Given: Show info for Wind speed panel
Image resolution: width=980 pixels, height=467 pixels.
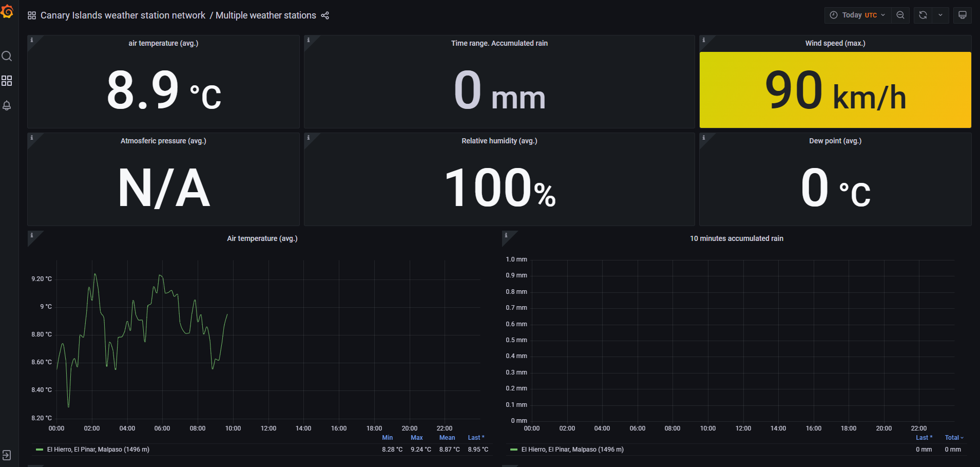Looking at the screenshot, I should tap(704, 40).
